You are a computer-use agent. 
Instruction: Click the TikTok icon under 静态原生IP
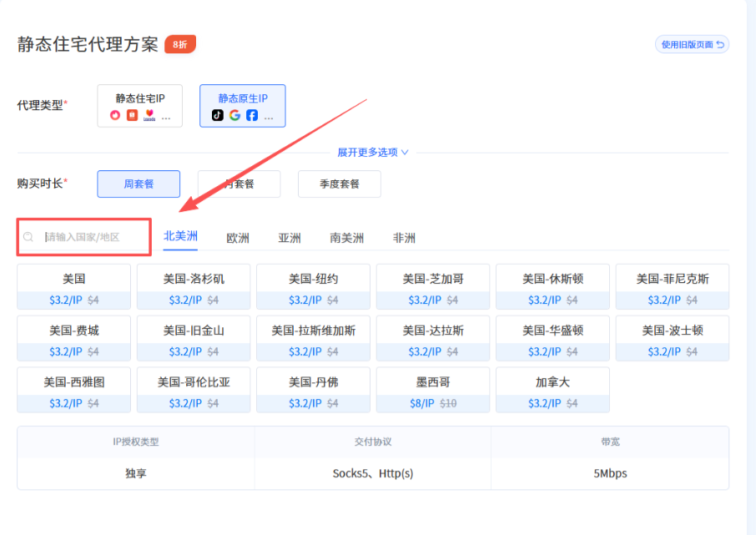(x=218, y=115)
